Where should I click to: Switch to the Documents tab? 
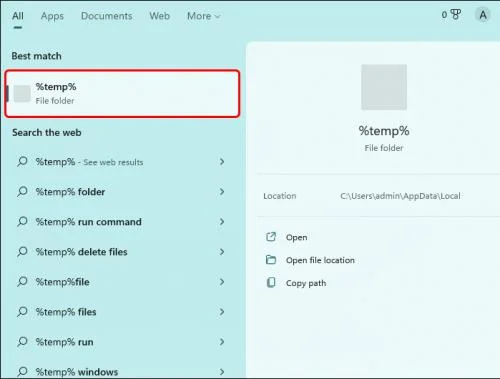pos(107,16)
